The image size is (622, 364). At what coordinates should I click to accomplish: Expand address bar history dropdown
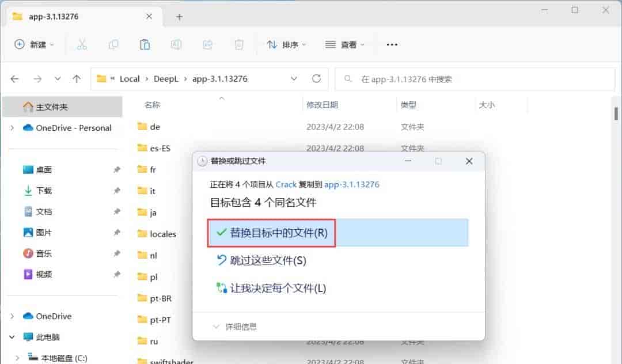point(294,78)
